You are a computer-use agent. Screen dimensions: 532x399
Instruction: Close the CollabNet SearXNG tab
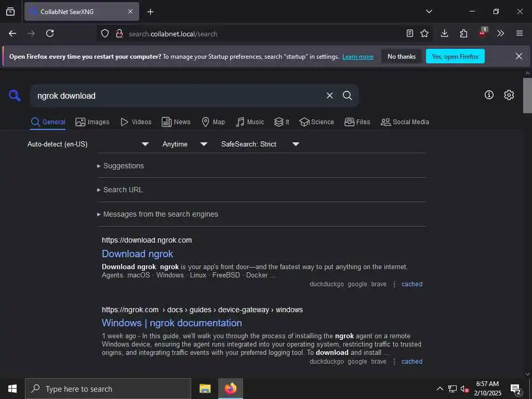tap(130, 11)
